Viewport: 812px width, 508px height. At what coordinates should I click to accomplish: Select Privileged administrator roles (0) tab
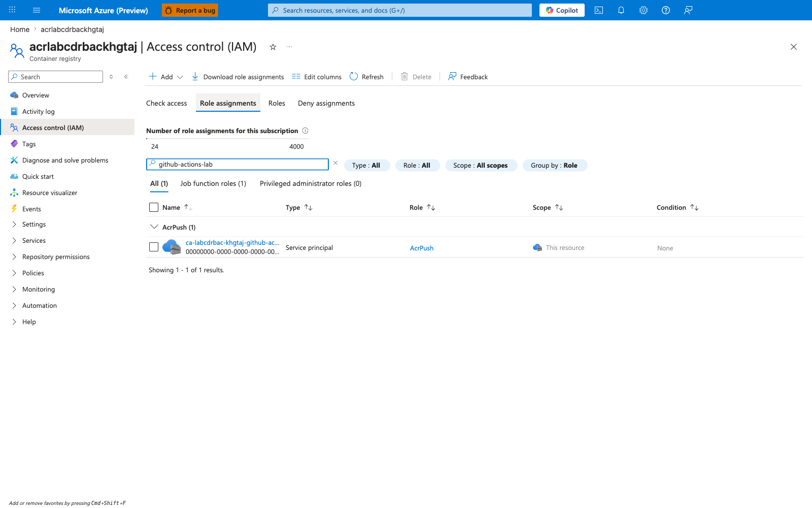coord(311,183)
